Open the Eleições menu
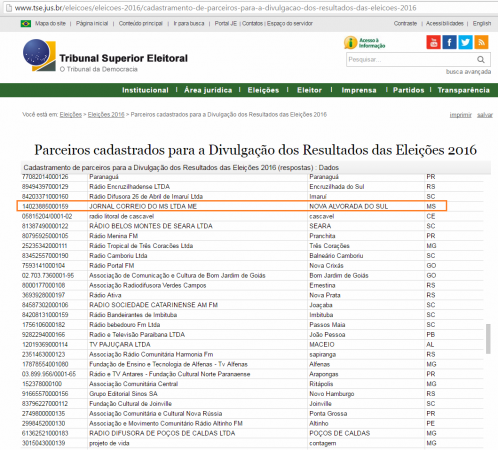The height and width of the screenshot is (450, 498). pos(263,90)
